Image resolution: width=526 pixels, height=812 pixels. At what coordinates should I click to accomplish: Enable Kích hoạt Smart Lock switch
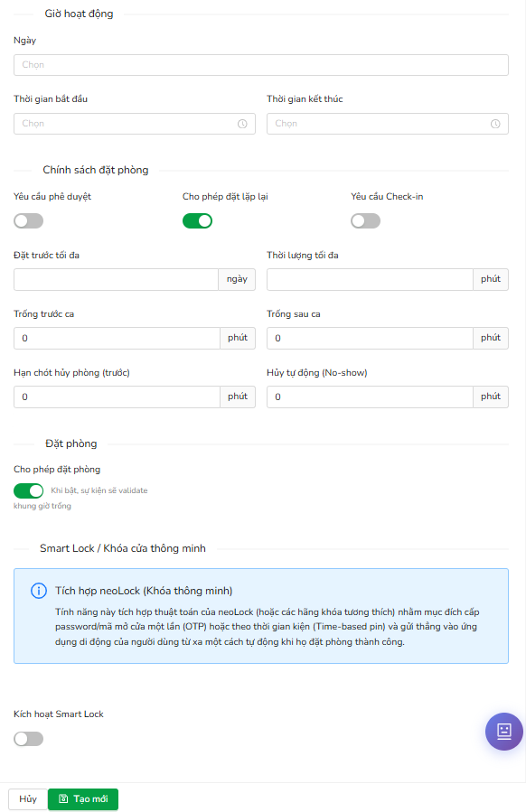point(29,739)
